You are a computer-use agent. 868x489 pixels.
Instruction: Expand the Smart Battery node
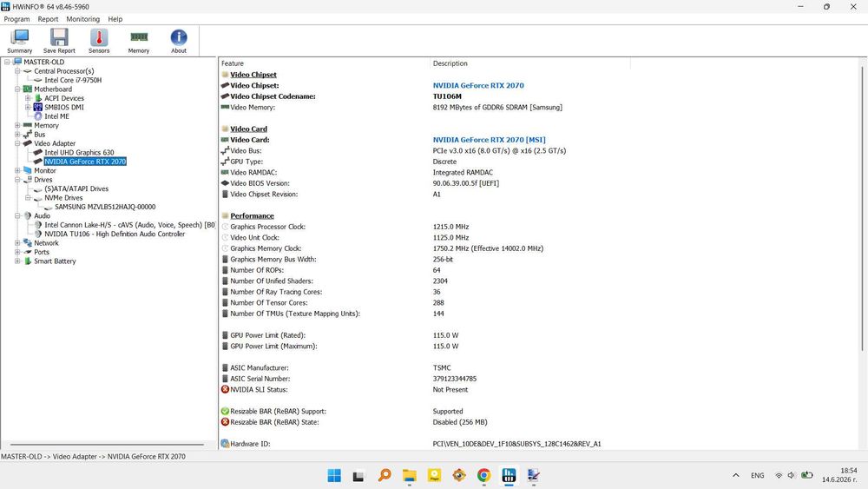(17, 261)
